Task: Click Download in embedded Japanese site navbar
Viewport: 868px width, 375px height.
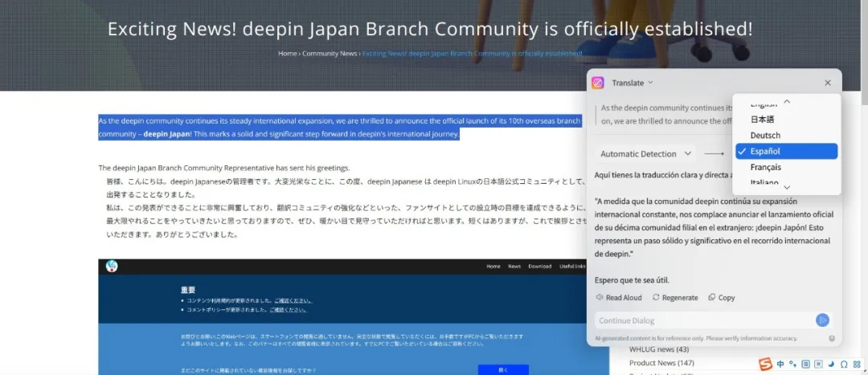Action: point(540,266)
